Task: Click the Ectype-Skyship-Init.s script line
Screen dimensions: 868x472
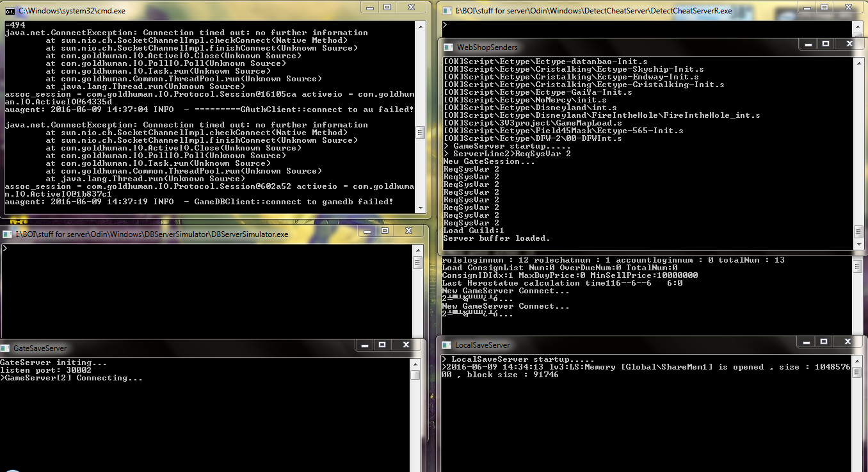Action: [574, 69]
